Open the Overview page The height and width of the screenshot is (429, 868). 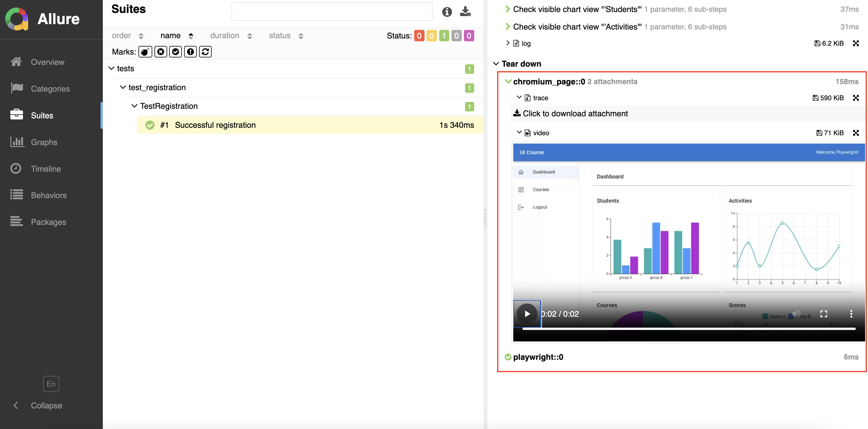pyautogui.click(x=51, y=62)
